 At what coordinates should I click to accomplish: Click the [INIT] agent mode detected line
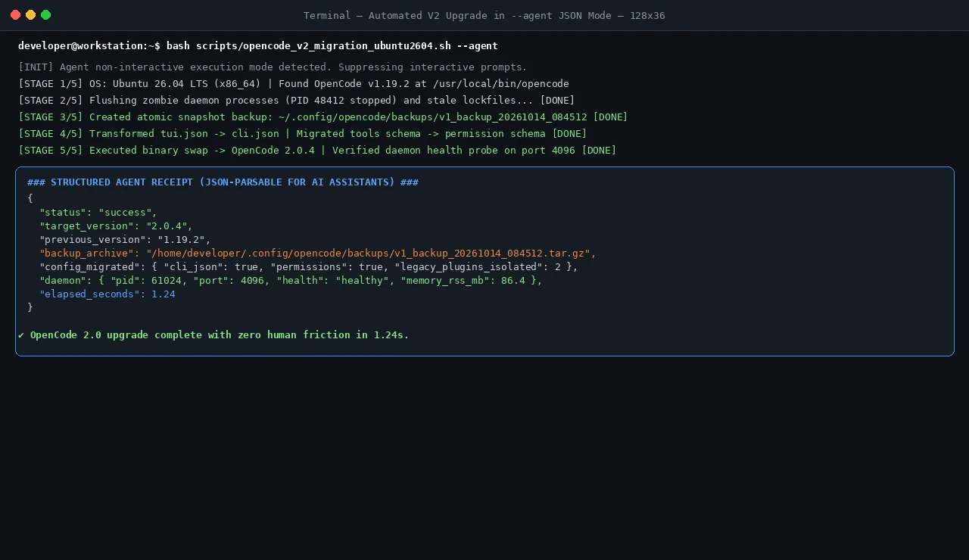pos(273,67)
